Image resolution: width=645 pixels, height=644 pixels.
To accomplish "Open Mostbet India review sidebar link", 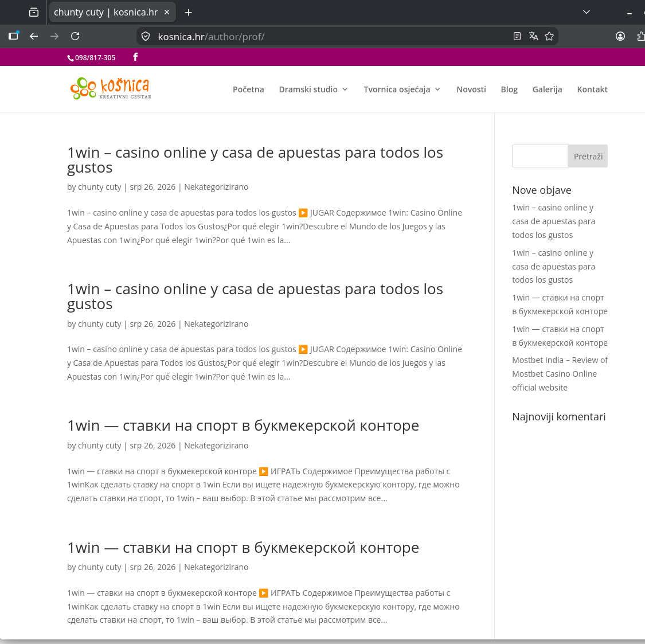I will coord(560,374).
